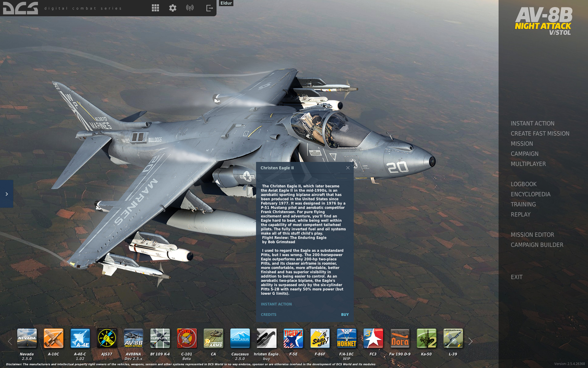This screenshot has height=368, width=588.
Task: Show more modules with right arrow
Action: pyautogui.click(x=470, y=341)
